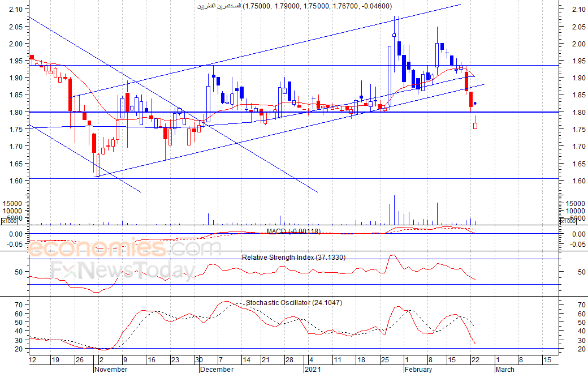588x373 pixels.
Task: Click the 15 date tick after March
Action: click(547, 359)
